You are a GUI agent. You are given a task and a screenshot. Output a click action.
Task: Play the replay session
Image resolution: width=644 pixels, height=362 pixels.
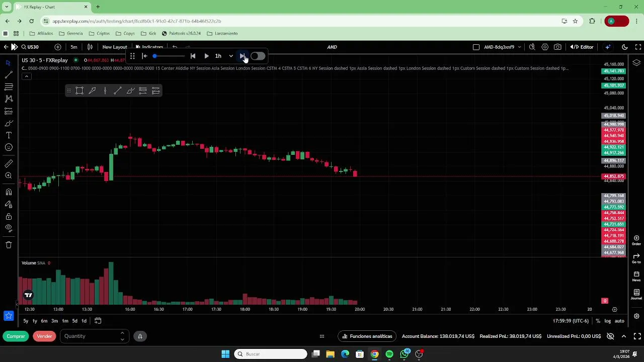click(x=206, y=56)
